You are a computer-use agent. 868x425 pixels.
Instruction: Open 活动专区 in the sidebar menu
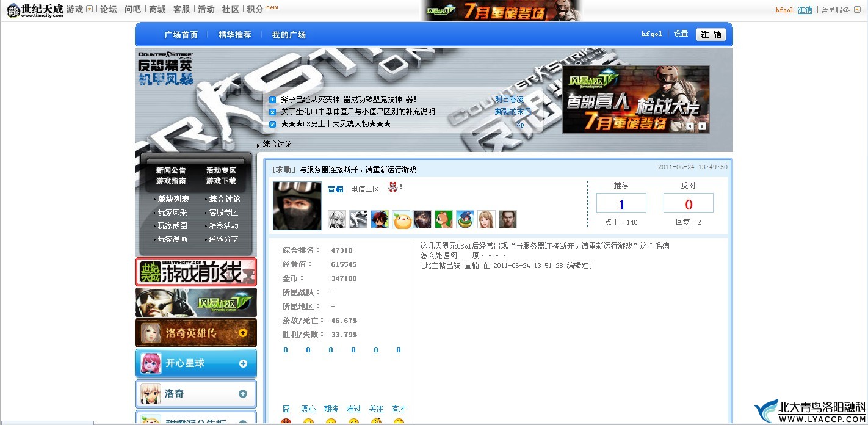[221, 170]
